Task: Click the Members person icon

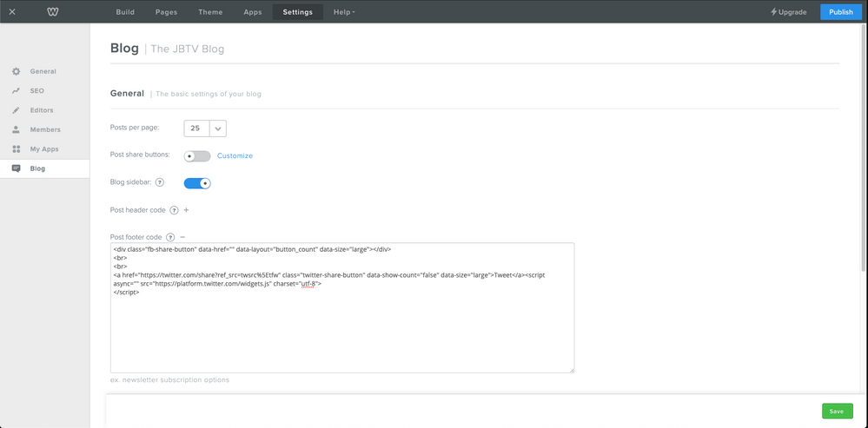Action: [16, 129]
